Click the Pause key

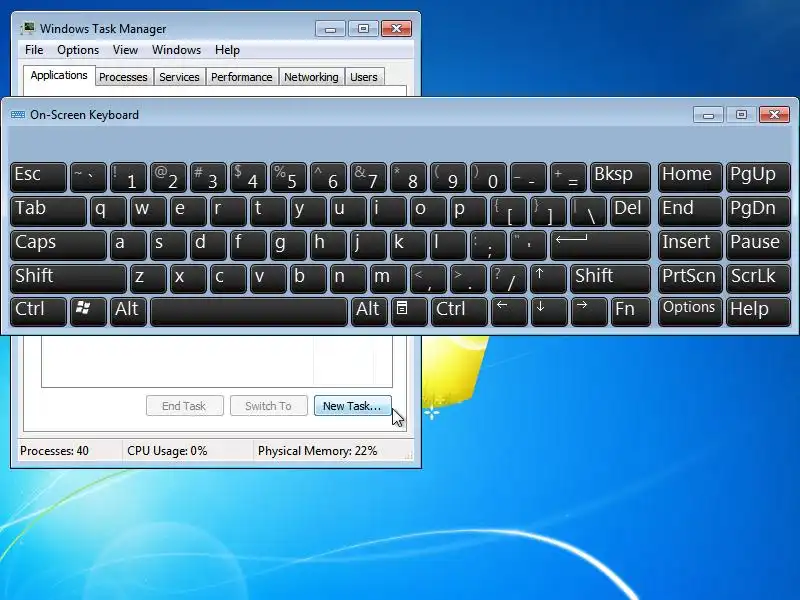[758, 244]
